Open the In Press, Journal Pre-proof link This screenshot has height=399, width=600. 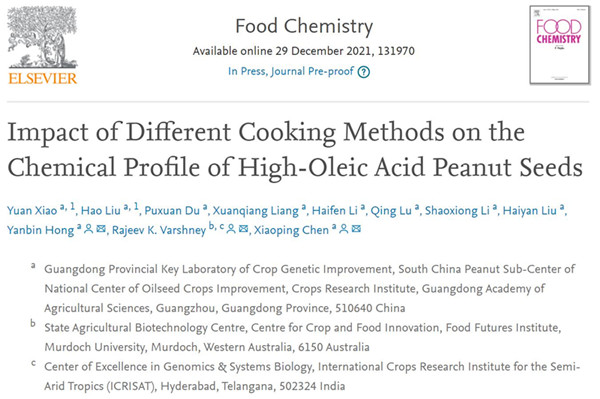coord(291,72)
